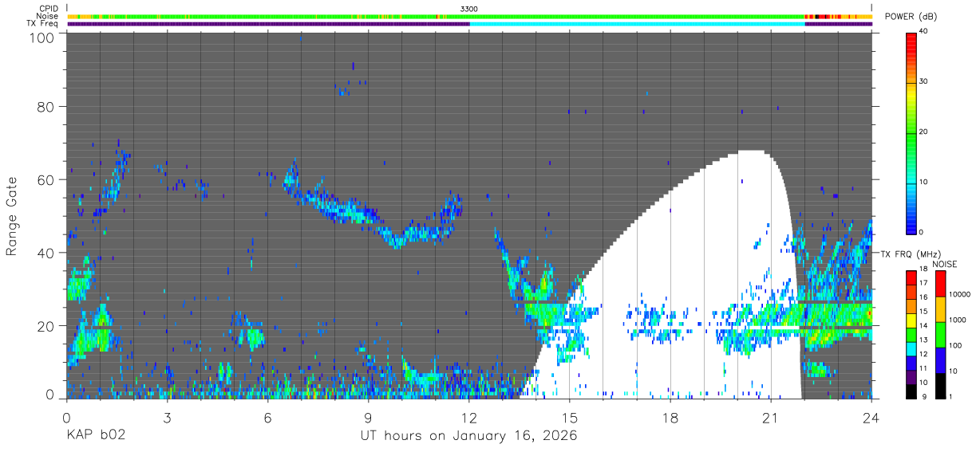
Task: Click the 'TX Freq' row label
Action: [44, 24]
